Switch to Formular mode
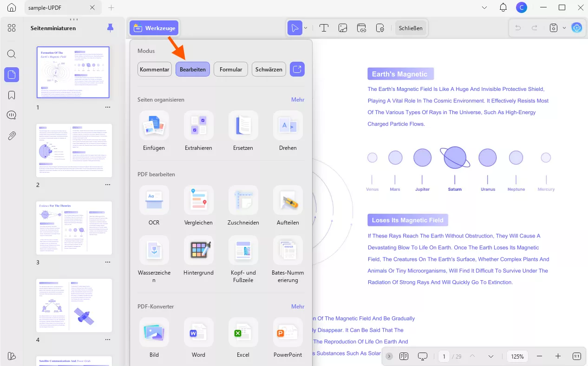Screen dimensions: 588x366 (231, 69)
